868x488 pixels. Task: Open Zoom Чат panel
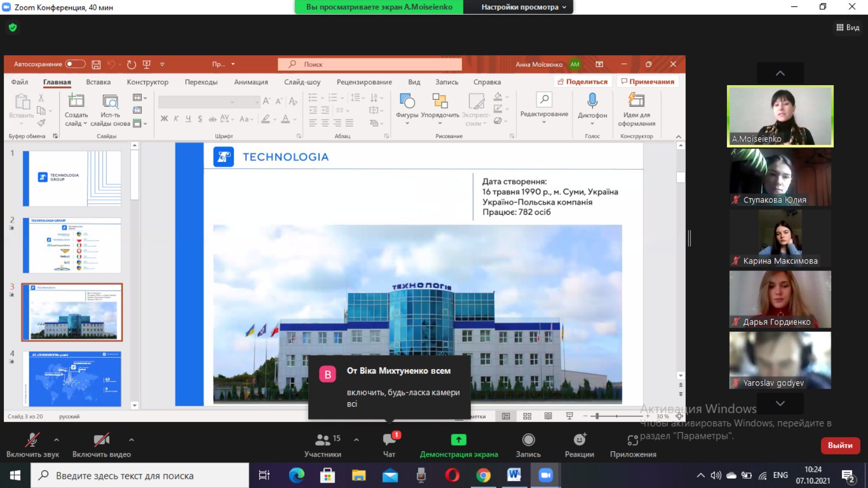pyautogui.click(x=390, y=445)
